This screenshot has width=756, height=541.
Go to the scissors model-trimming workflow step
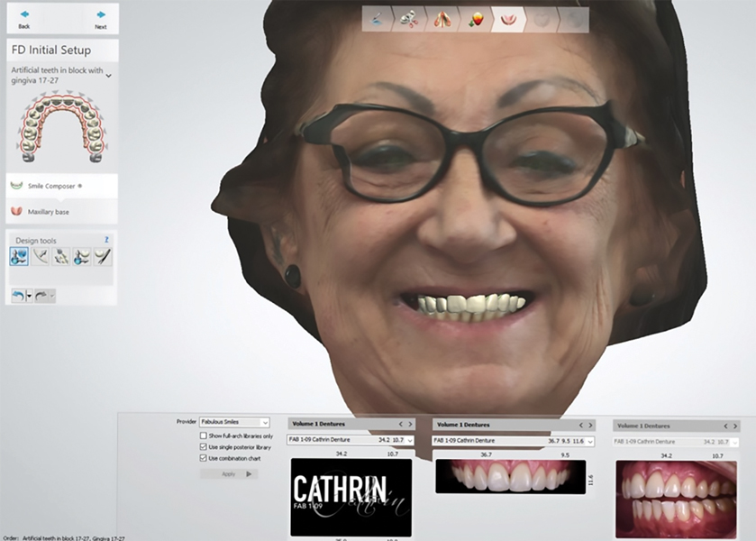point(411,19)
